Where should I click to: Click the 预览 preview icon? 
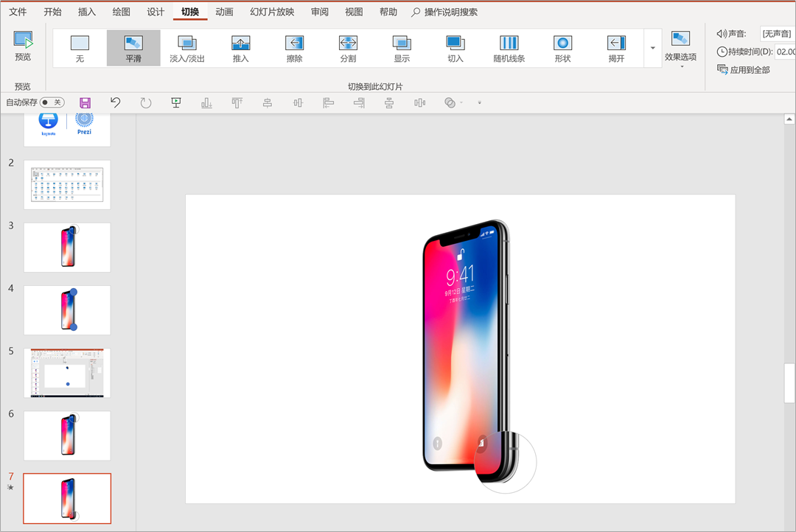(24, 46)
